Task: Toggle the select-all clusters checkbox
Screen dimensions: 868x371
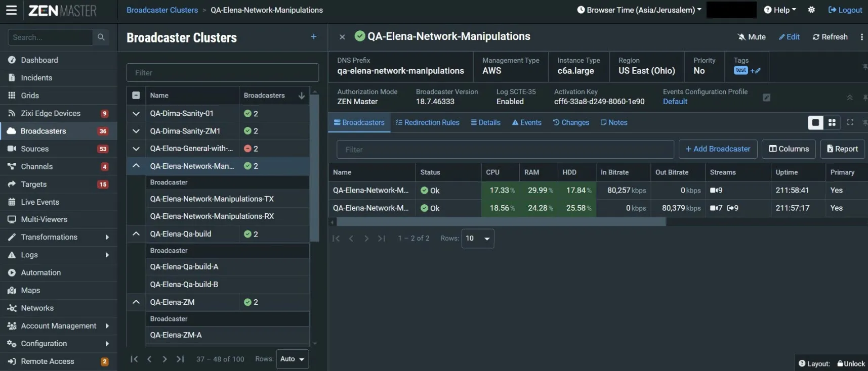Action: click(136, 96)
